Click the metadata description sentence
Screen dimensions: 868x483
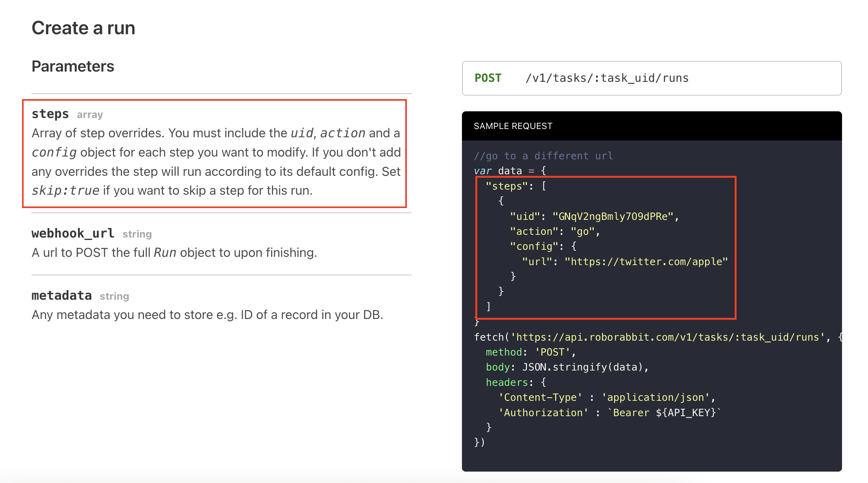207,315
